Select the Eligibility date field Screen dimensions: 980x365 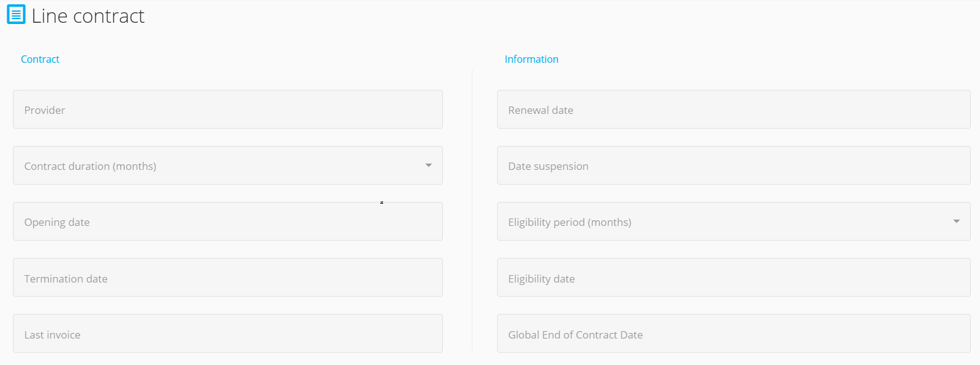734,277
